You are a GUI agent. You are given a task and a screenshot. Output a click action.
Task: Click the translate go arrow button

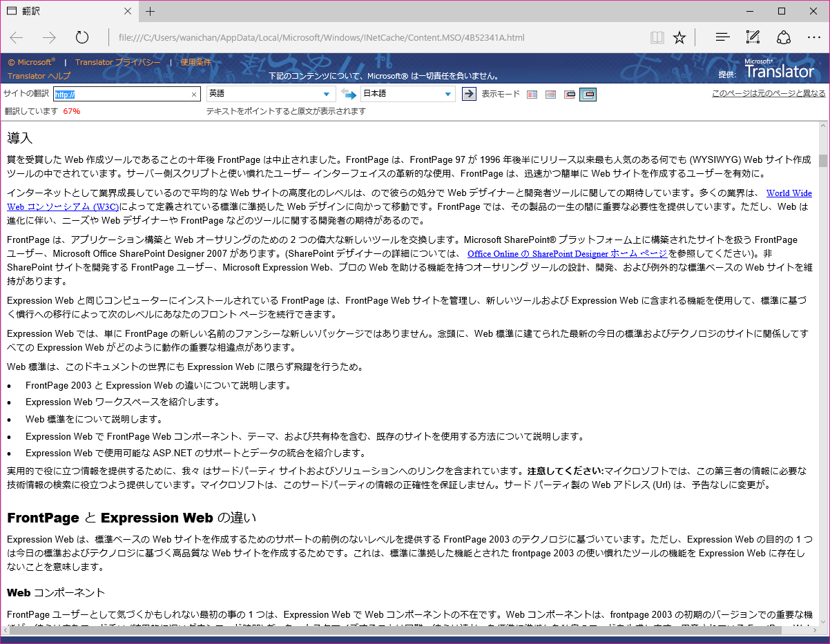pyautogui.click(x=469, y=94)
